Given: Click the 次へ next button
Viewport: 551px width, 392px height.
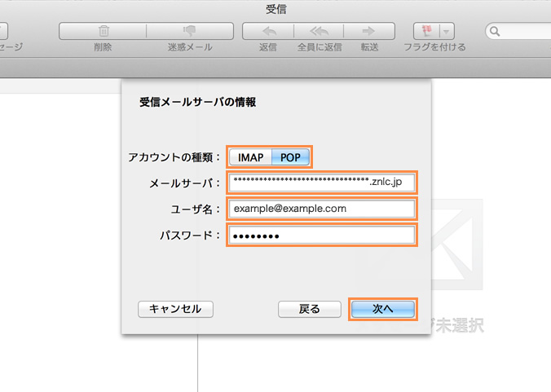Looking at the screenshot, I should point(382,309).
